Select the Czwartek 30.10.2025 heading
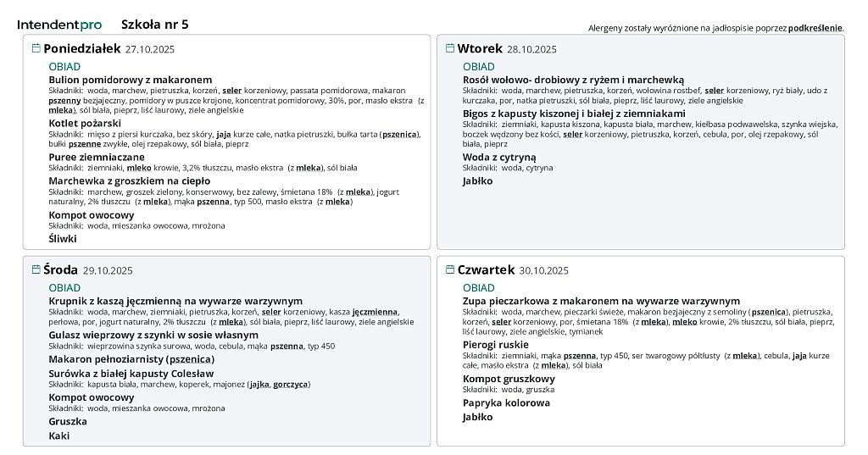Screen dimensions: 868x455 tap(512, 270)
